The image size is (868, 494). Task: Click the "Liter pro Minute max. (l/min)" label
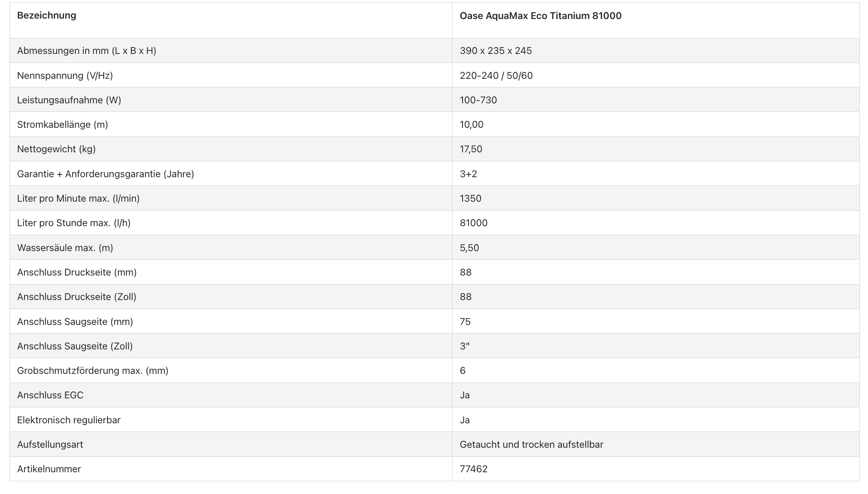[78, 199]
